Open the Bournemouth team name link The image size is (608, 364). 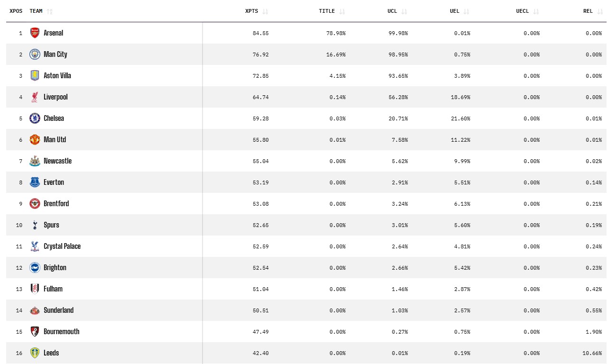tap(61, 332)
